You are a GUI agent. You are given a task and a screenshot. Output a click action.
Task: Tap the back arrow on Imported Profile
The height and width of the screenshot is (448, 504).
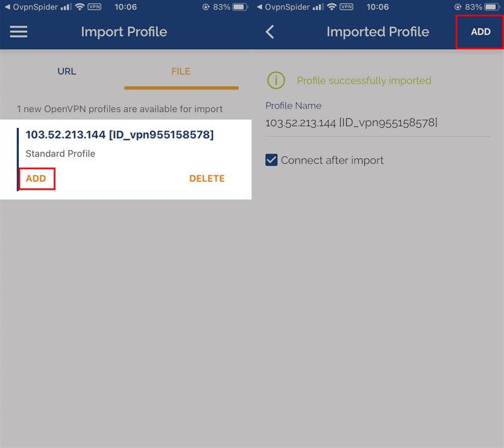coord(270,32)
